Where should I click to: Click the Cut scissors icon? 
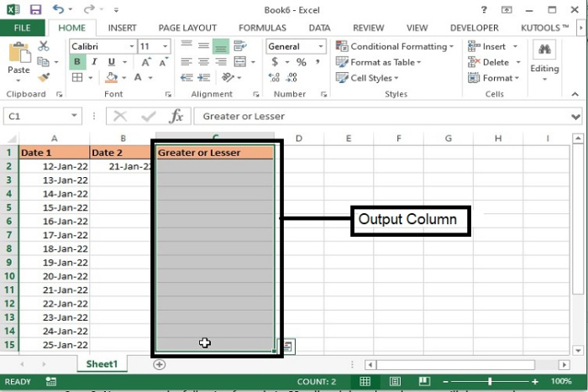[44, 46]
